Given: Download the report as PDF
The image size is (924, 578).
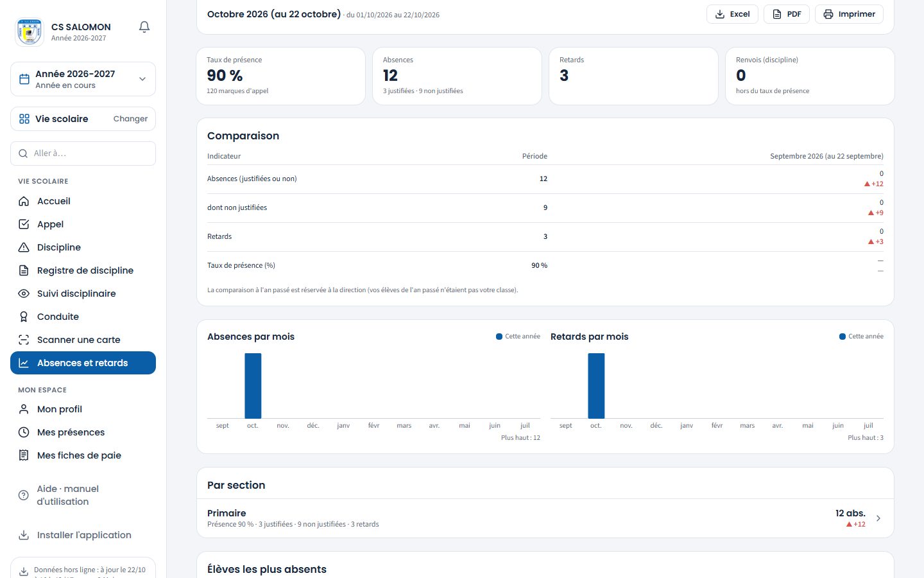Looking at the screenshot, I should (787, 14).
